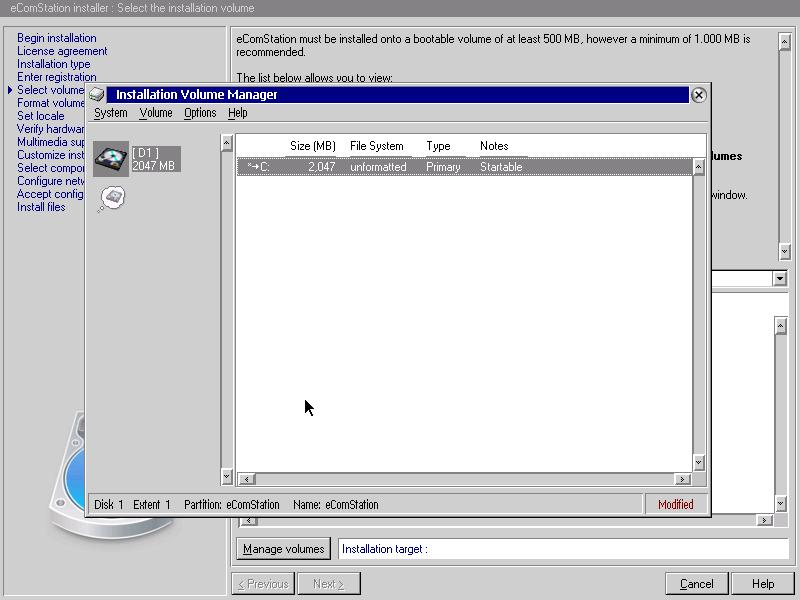Click the 2,047 size cell
800x600 pixels.
tap(321, 167)
